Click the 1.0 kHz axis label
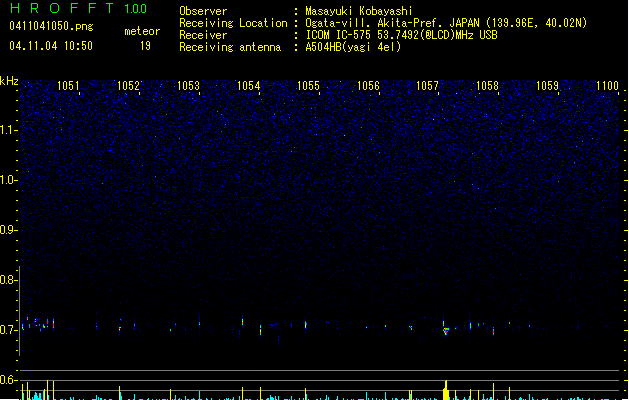Image resolution: width=629 pixels, height=400 pixels. click(x=8, y=180)
